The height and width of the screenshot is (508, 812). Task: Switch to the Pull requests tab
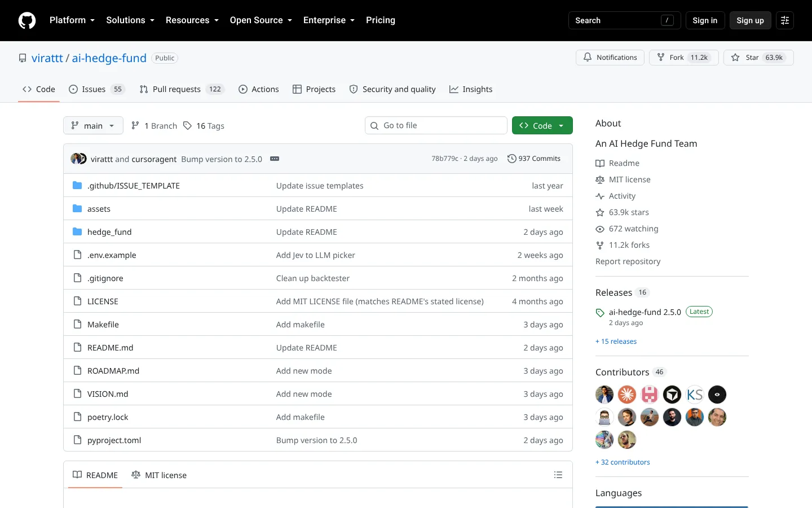(x=182, y=89)
